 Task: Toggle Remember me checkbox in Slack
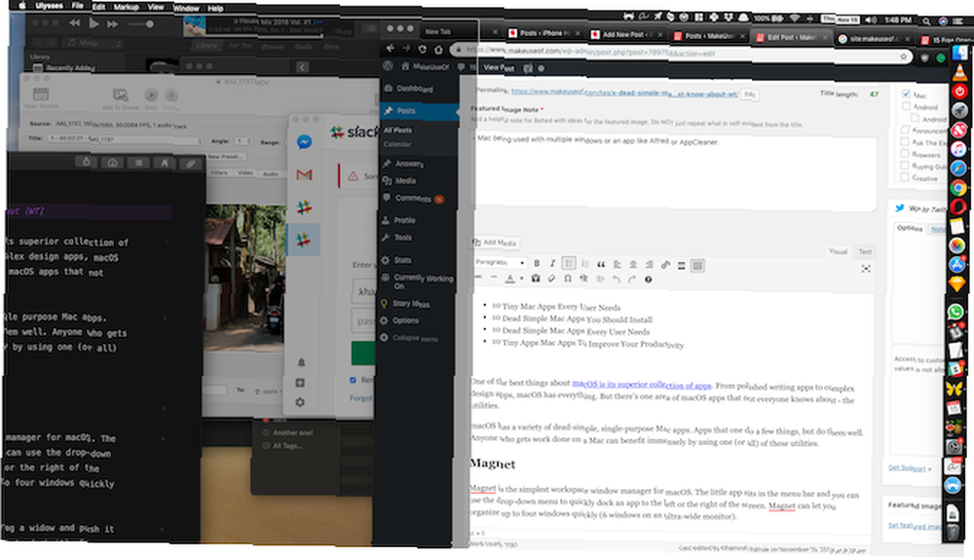[x=353, y=380]
